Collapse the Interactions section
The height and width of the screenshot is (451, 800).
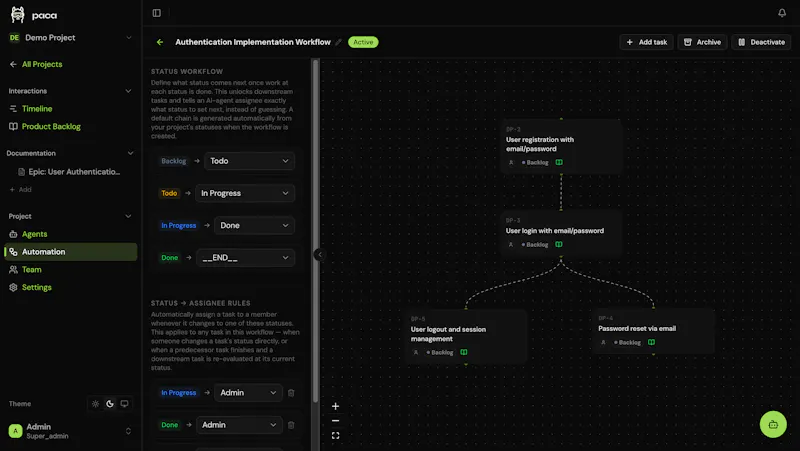[128, 91]
